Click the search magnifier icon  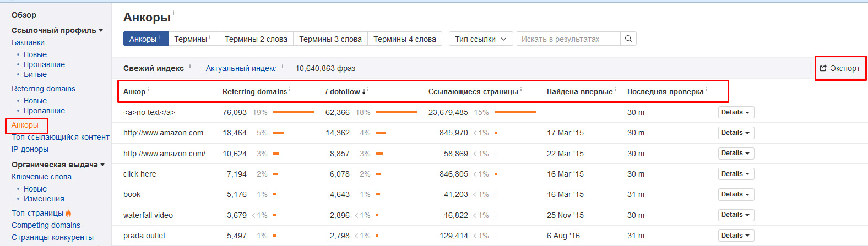pos(628,39)
